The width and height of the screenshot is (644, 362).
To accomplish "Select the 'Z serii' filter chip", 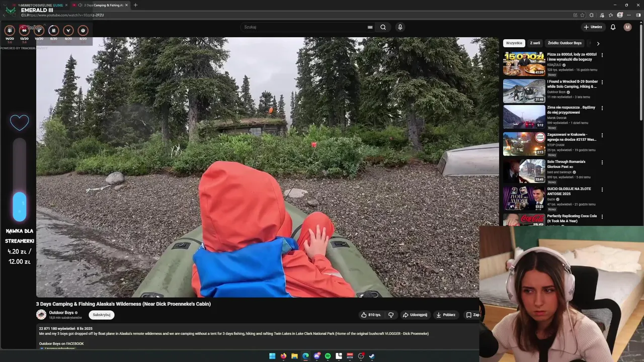I will pyautogui.click(x=535, y=43).
